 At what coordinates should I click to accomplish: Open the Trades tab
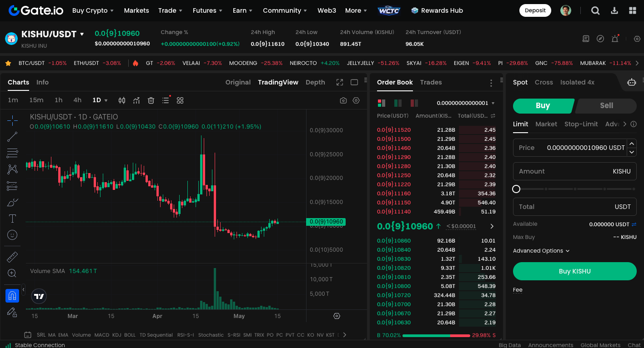pos(431,82)
